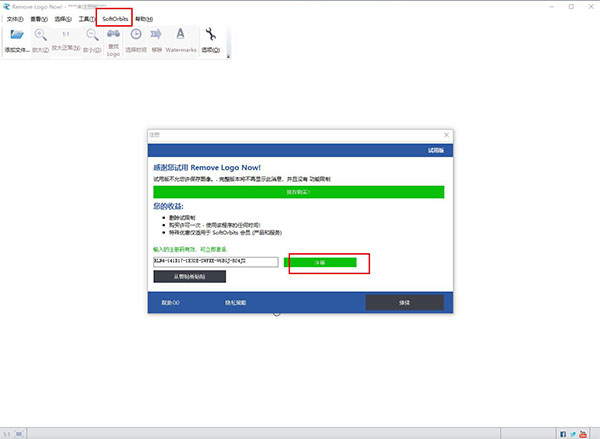Open the 工具 (Tools) menu
Viewport: 600px width, 439px height.
pyautogui.click(x=86, y=19)
